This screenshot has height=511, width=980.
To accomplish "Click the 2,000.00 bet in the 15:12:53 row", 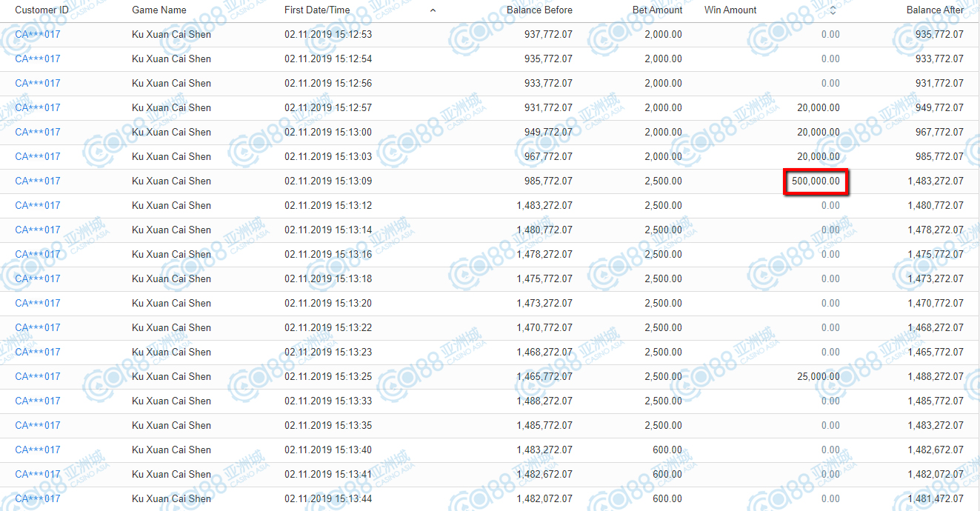I will (664, 34).
